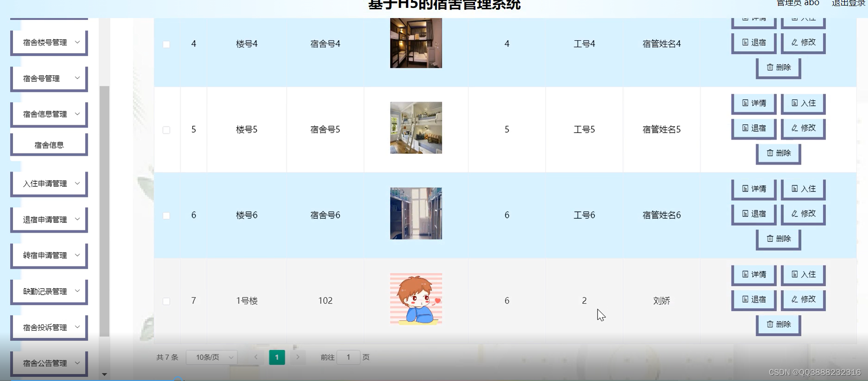
Task: Edit row 5 with 修改 button
Action: (803, 128)
